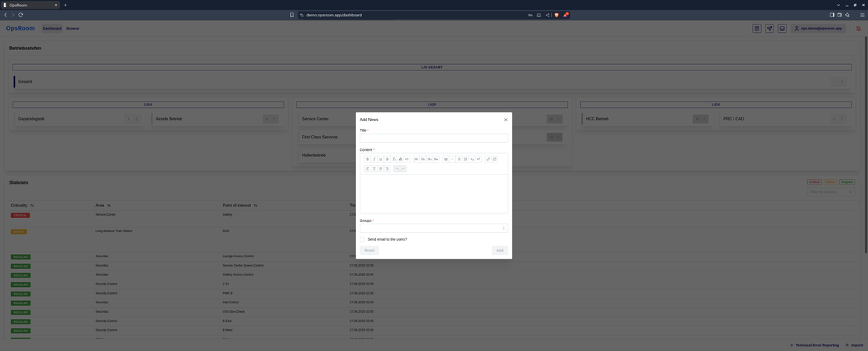
Task: Toggle bold formatting in content editor
Action: 368,159
